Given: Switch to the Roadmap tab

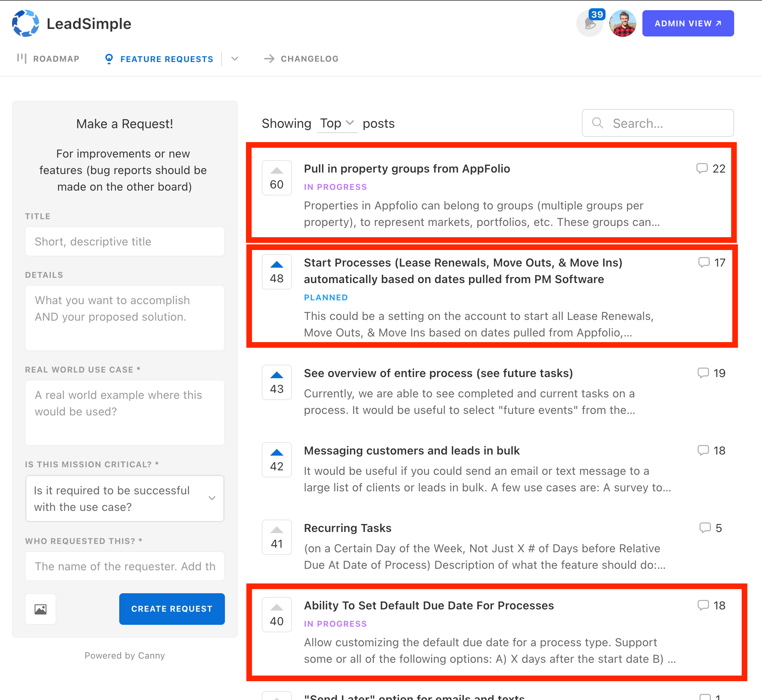Looking at the screenshot, I should click(49, 59).
